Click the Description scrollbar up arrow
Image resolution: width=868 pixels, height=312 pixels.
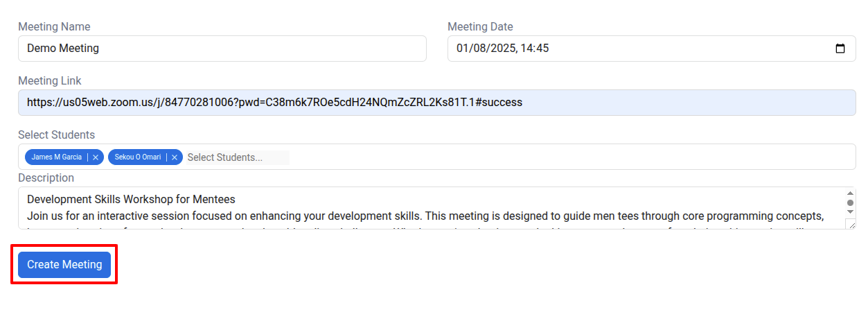coord(850,193)
